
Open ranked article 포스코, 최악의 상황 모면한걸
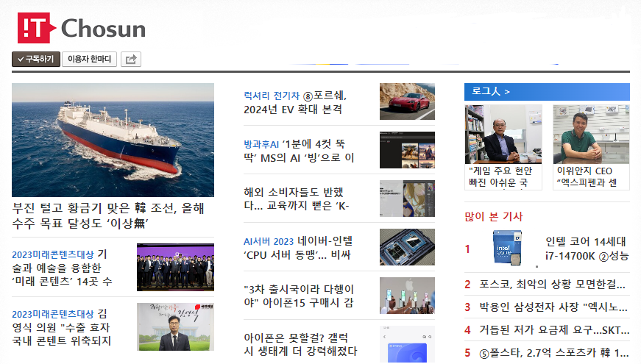(x=552, y=285)
